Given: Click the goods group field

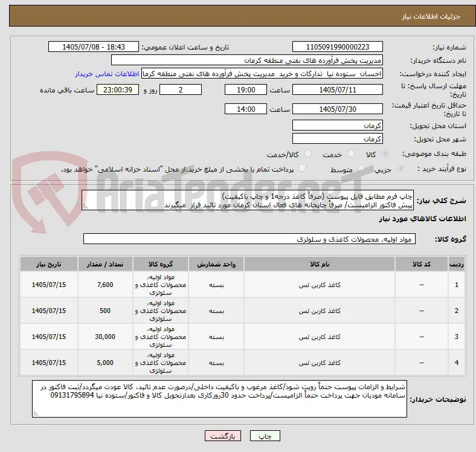Looking at the screenshot, I should click(249, 239).
